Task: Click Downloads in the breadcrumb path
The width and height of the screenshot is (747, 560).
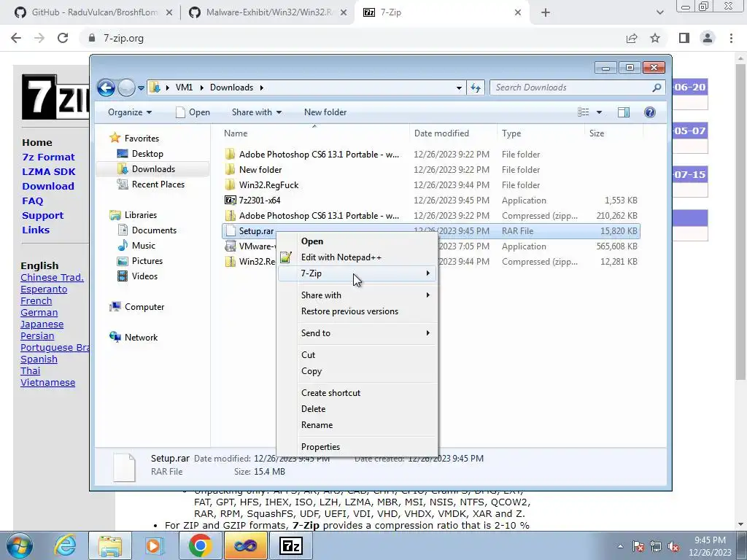Action: tap(231, 87)
